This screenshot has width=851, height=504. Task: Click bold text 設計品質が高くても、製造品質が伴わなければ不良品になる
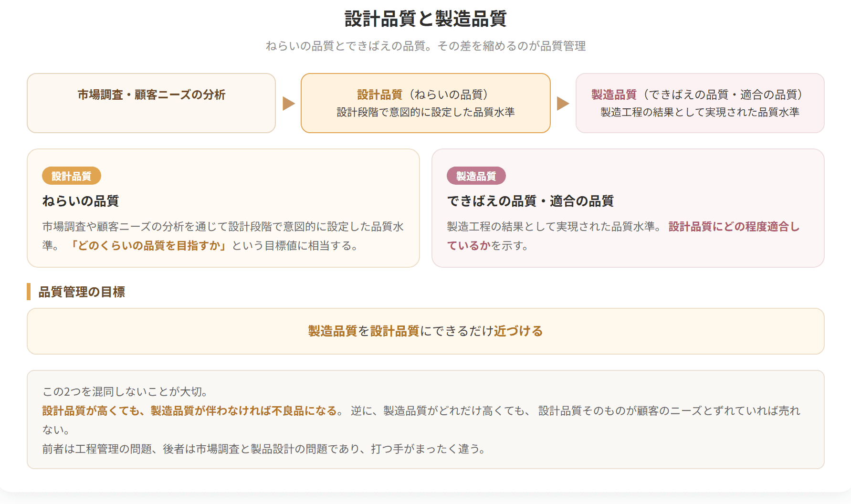(190, 411)
